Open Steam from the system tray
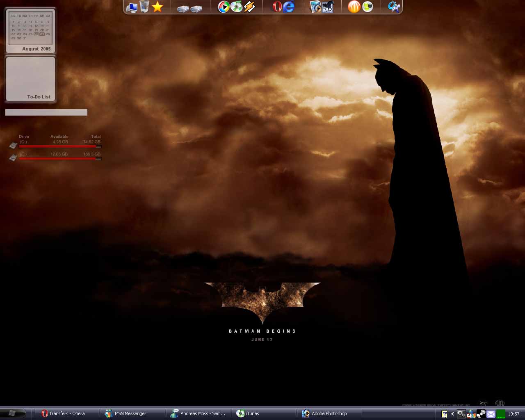Viewport: 525px width, 420px height. [x=481, y=414]
